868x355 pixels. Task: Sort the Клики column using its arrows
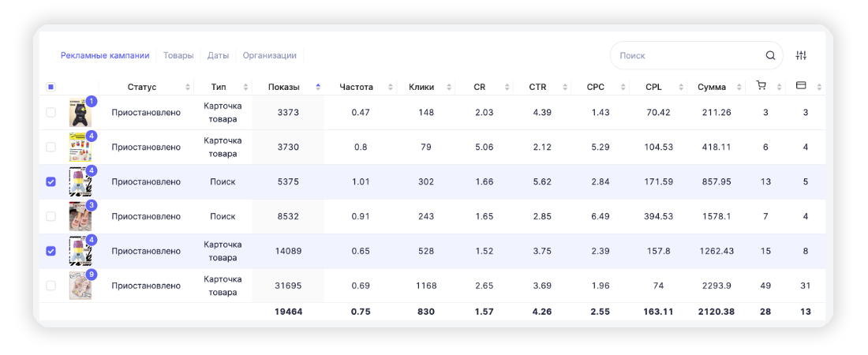tap(447, 87)
